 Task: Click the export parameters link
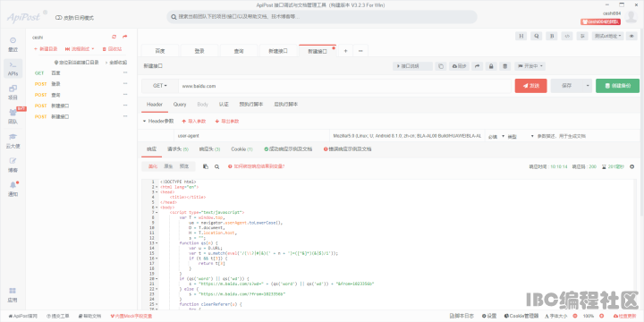(x=226, y=121)
